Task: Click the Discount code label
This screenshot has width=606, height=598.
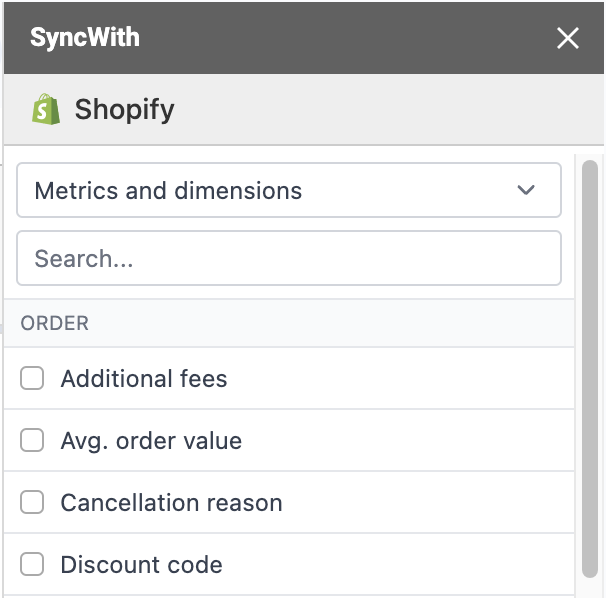Action: click(x=141, y=565)
